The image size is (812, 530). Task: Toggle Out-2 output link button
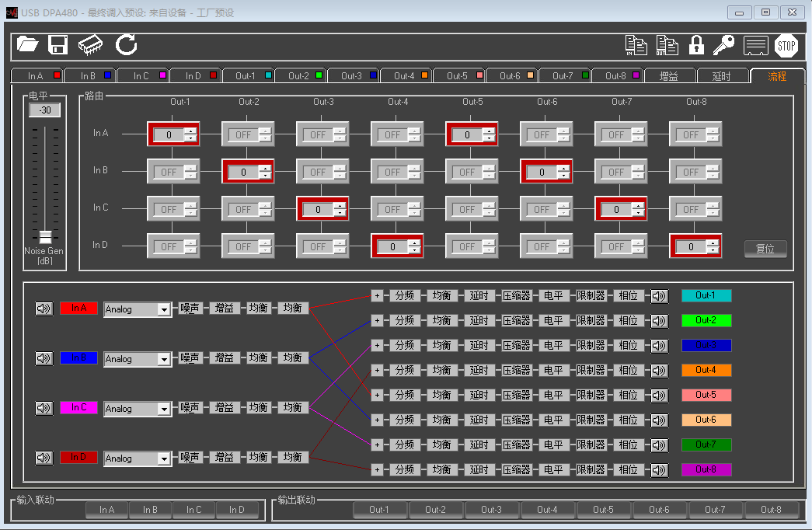[x=435, y=510]
